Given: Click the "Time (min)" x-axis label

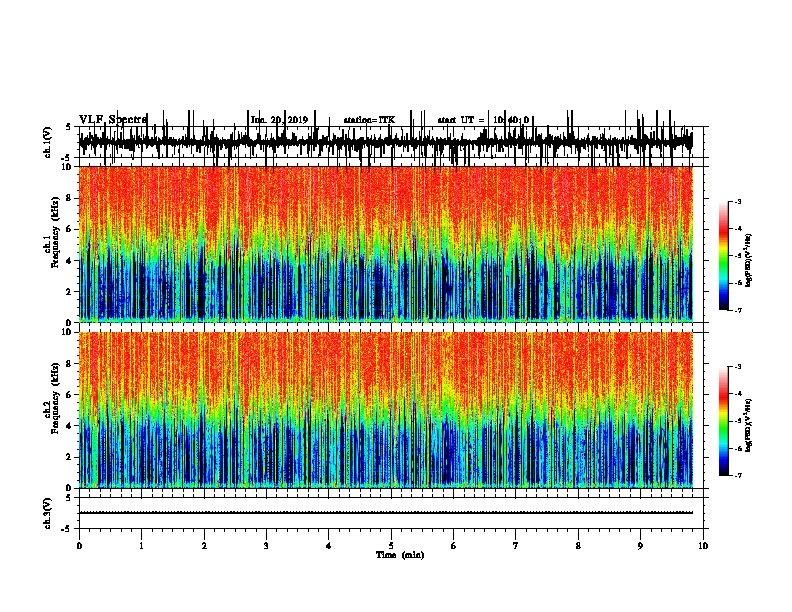Looking at the screenshot, I should click(x=400, y=555).
